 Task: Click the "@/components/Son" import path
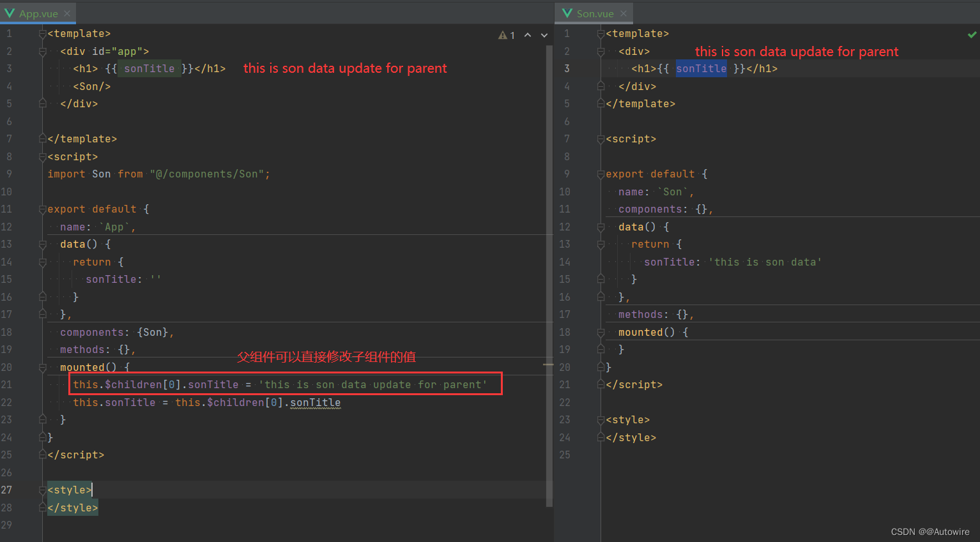[207, 174]
